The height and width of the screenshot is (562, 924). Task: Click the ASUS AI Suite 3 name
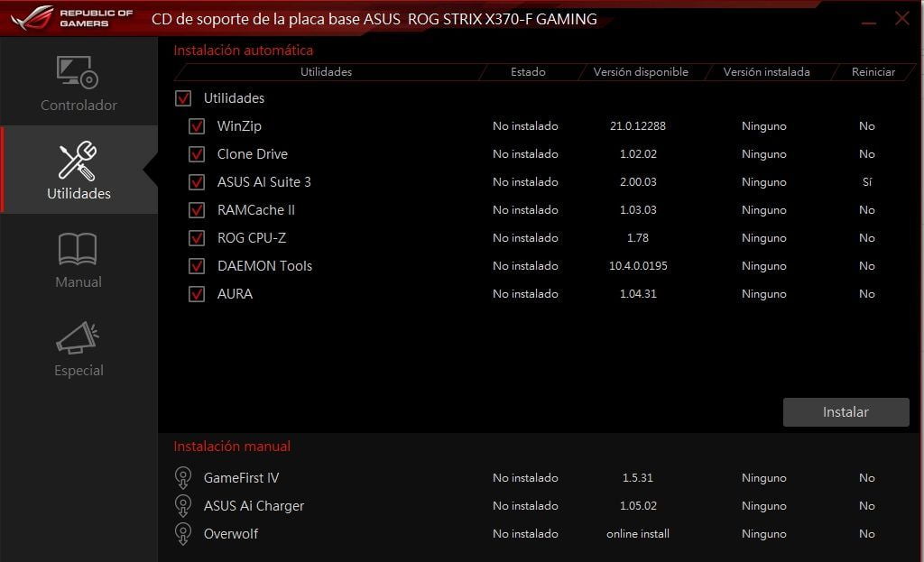click(x=263, y=182)
